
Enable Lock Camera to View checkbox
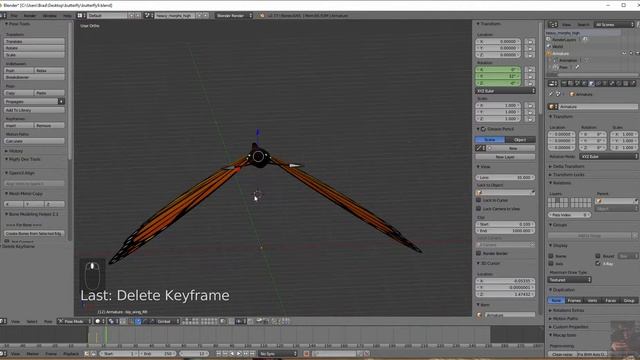point(479,209)
